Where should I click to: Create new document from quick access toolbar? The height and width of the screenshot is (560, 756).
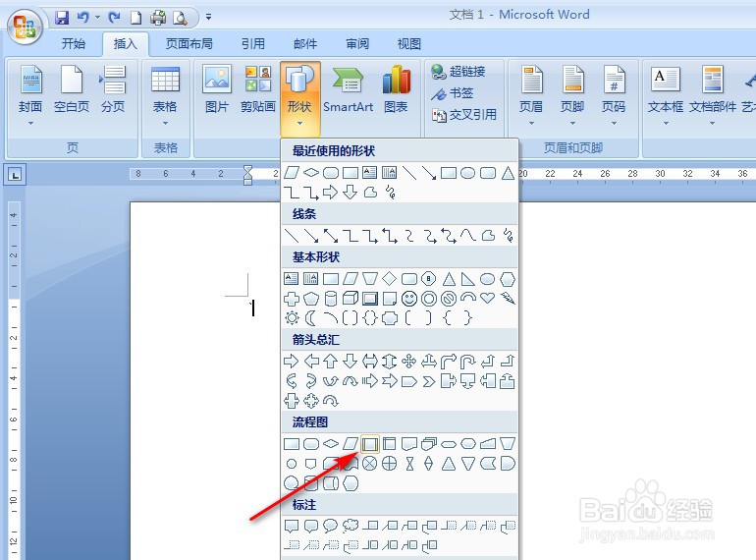click(x=136, y=18)
